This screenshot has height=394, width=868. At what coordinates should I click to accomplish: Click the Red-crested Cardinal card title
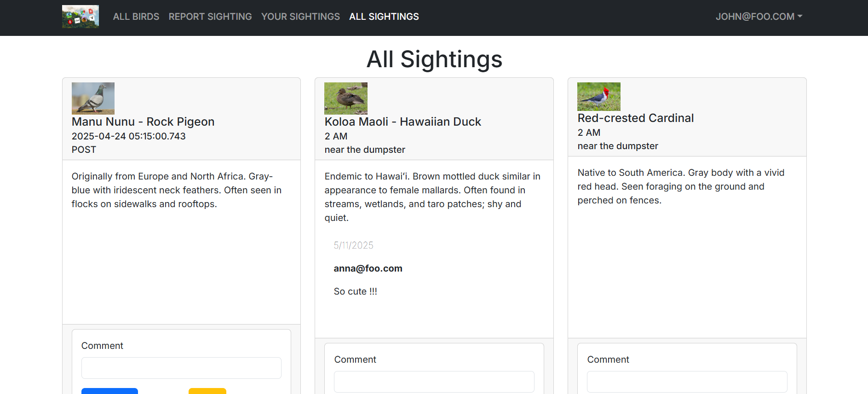(x=635, y=118)
